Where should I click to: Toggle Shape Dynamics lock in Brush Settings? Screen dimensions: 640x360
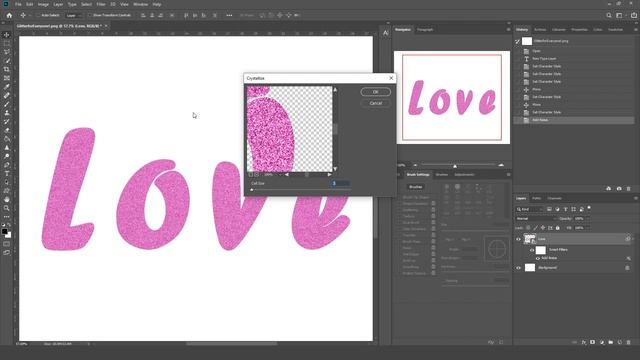433,203
